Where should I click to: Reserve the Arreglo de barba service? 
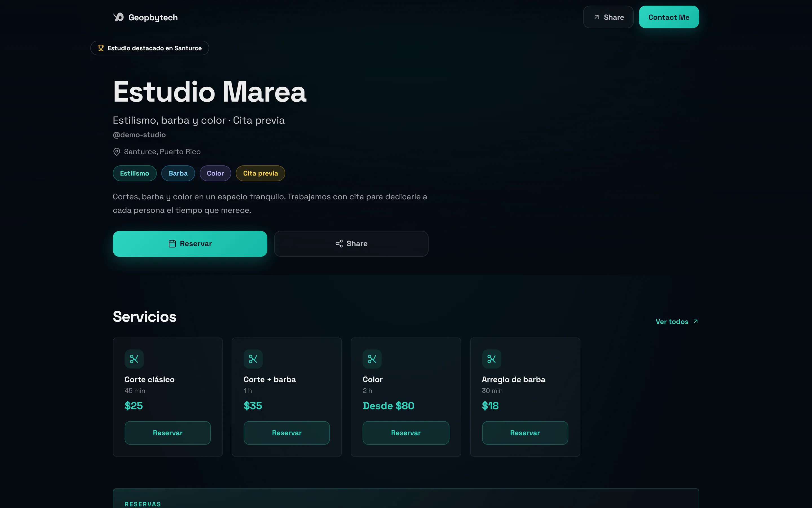point(525,433)
